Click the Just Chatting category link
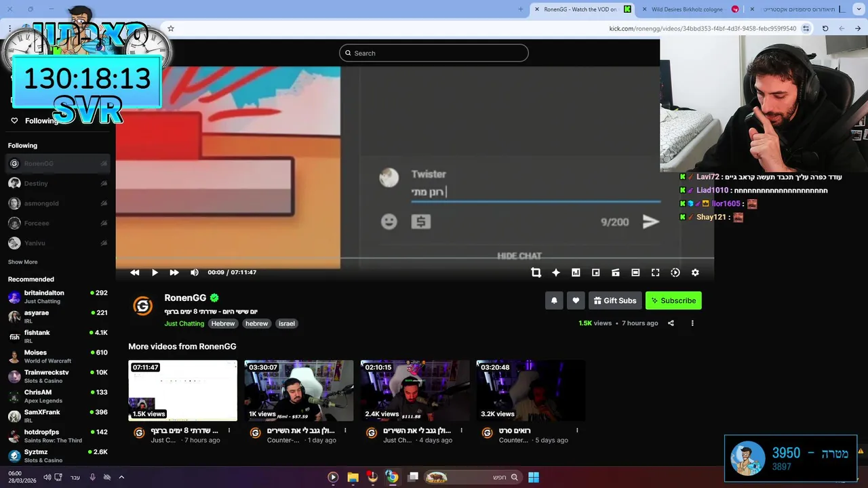Viewport: 868px width, 488px height. 184,323
